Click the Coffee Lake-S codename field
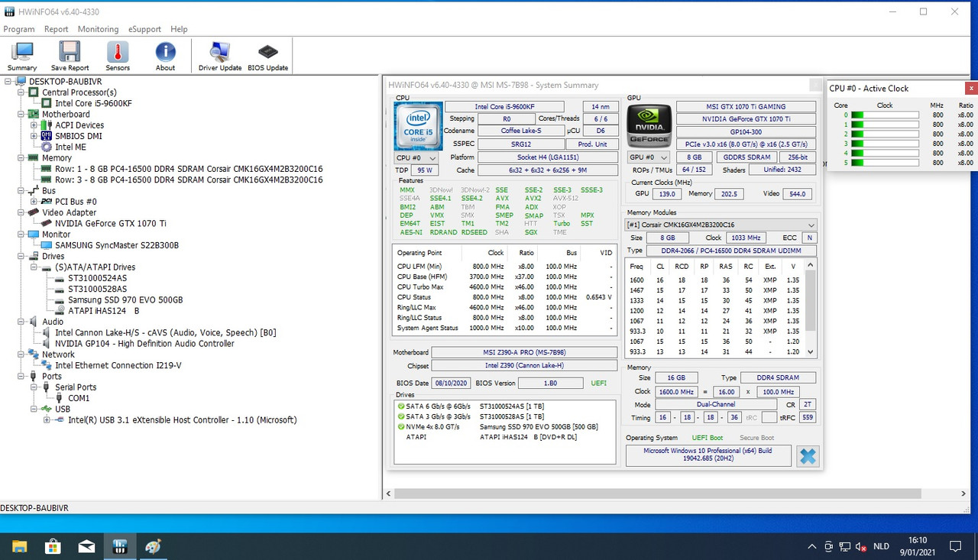This screenshot has height=560, width=978. (x=521, y=131)
